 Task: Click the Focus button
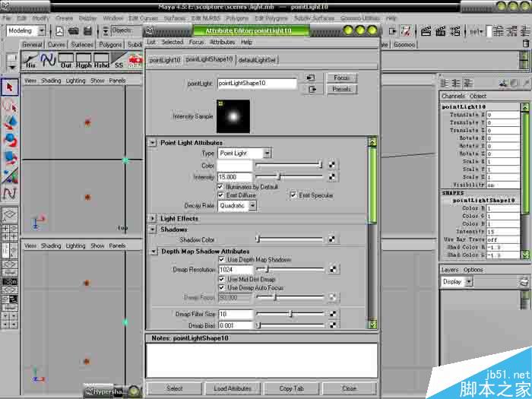(342, 78)
